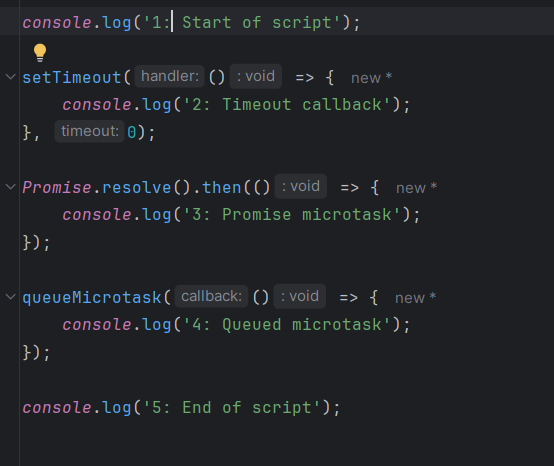
Task: Click the 'callback:' parameter hint
Action: click(x=211, y=296)
